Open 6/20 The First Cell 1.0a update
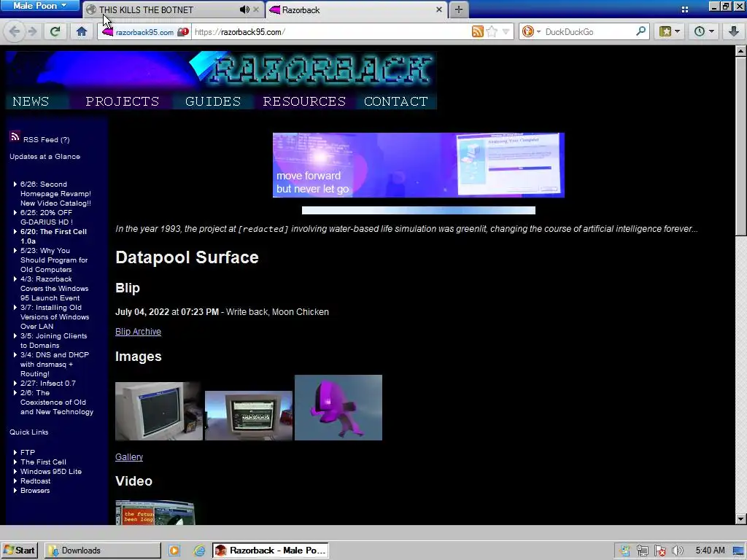 point(53,236)
